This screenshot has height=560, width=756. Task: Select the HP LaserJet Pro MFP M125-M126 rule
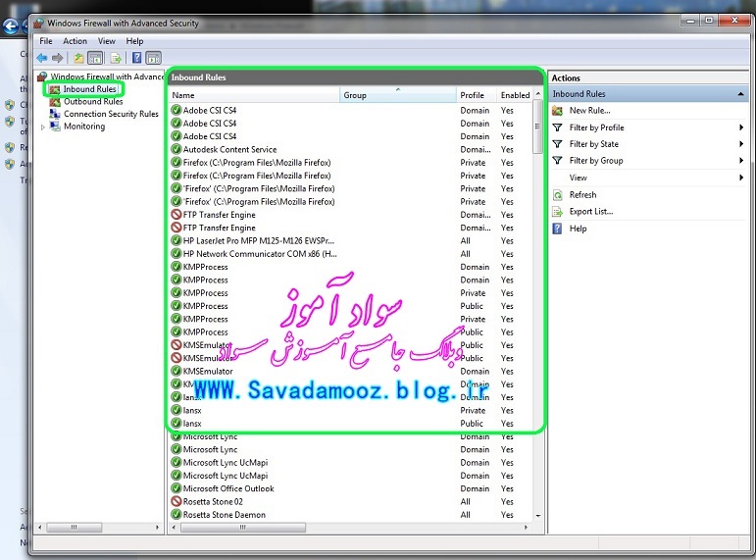[x=351, y=240]
